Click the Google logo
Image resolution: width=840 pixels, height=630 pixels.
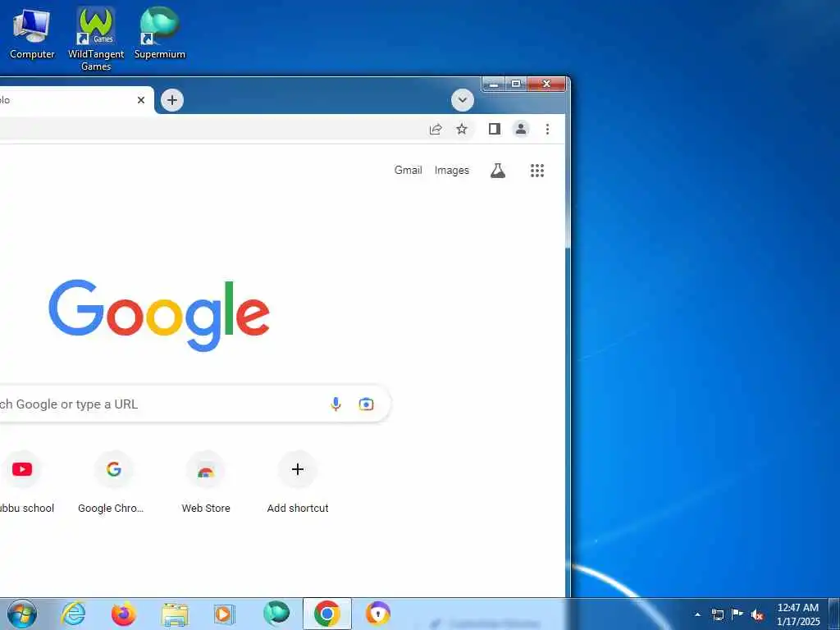click(x=159, y=315)
